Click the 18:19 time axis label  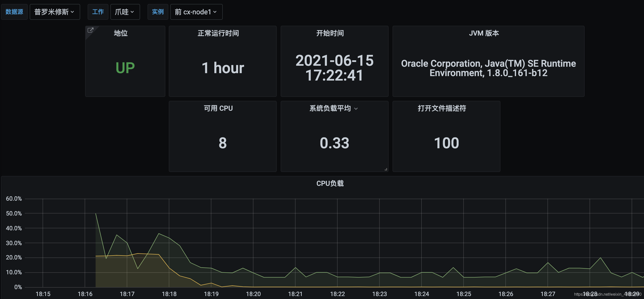pos(211,294)
